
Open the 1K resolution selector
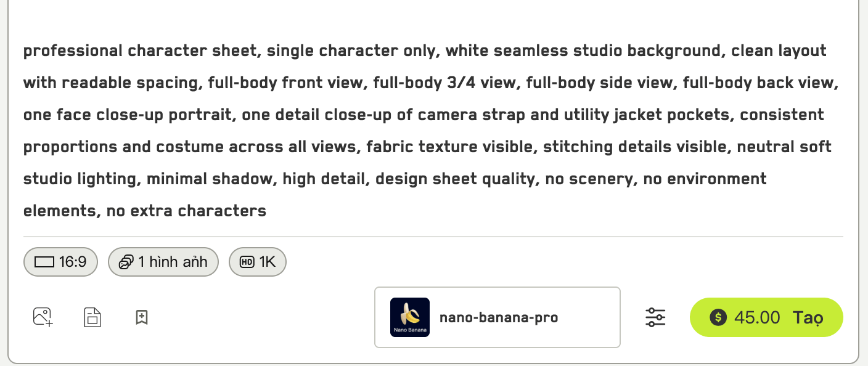coord(258,262)
